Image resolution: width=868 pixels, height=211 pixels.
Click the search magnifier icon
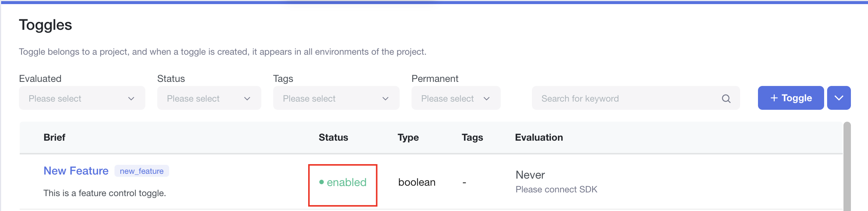[x=726, y=99]
